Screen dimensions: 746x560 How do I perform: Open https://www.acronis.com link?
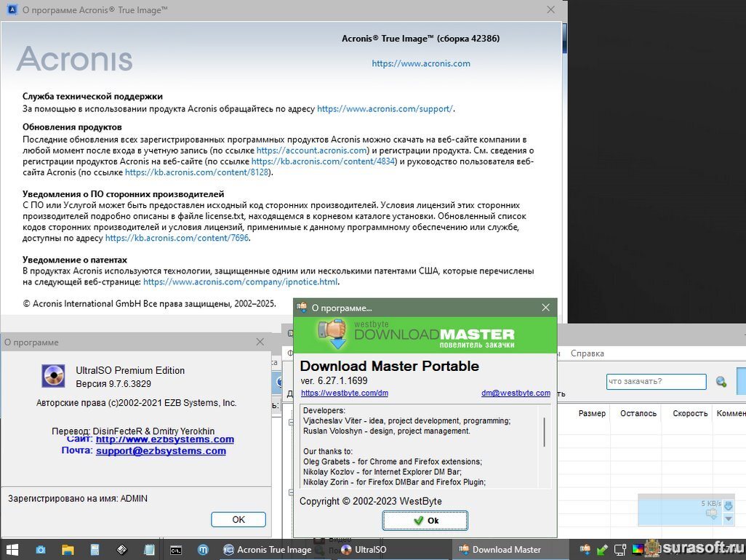pos(420,63)
